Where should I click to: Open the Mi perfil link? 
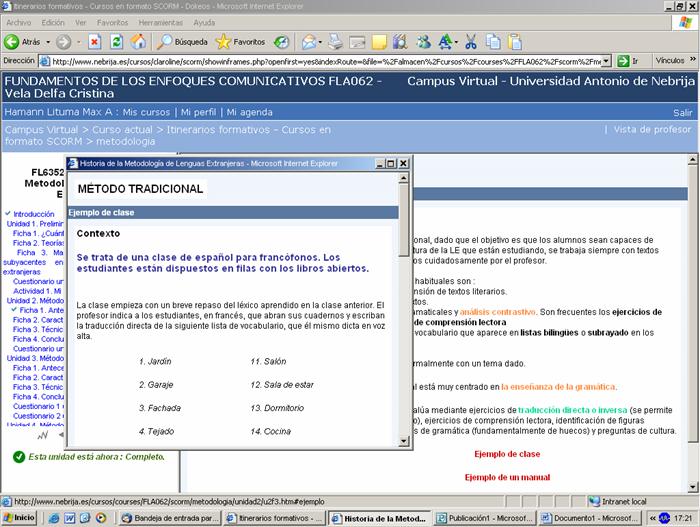198,112
